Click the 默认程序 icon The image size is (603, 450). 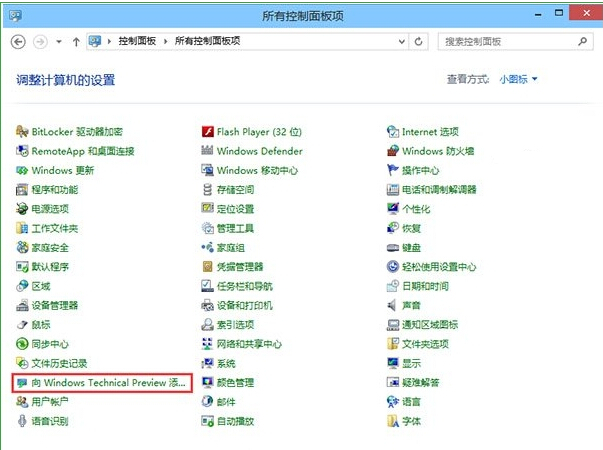[22, 267]
